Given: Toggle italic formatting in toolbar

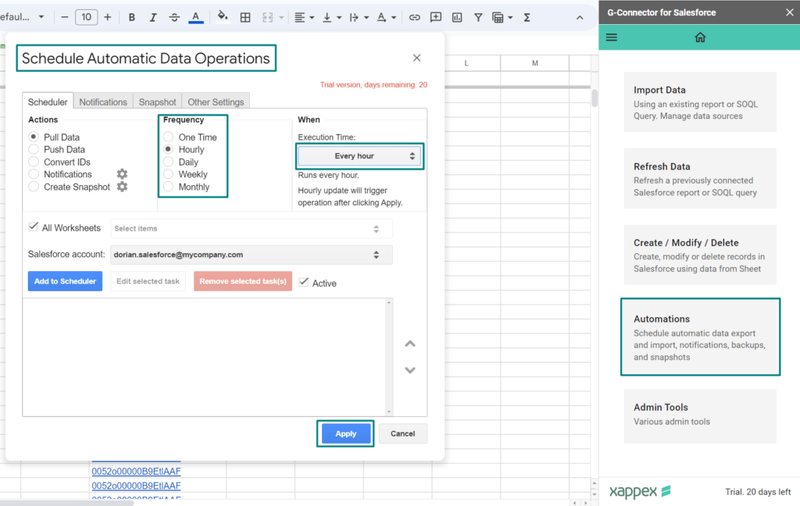Looking at the screenshot, I should 153,17.
